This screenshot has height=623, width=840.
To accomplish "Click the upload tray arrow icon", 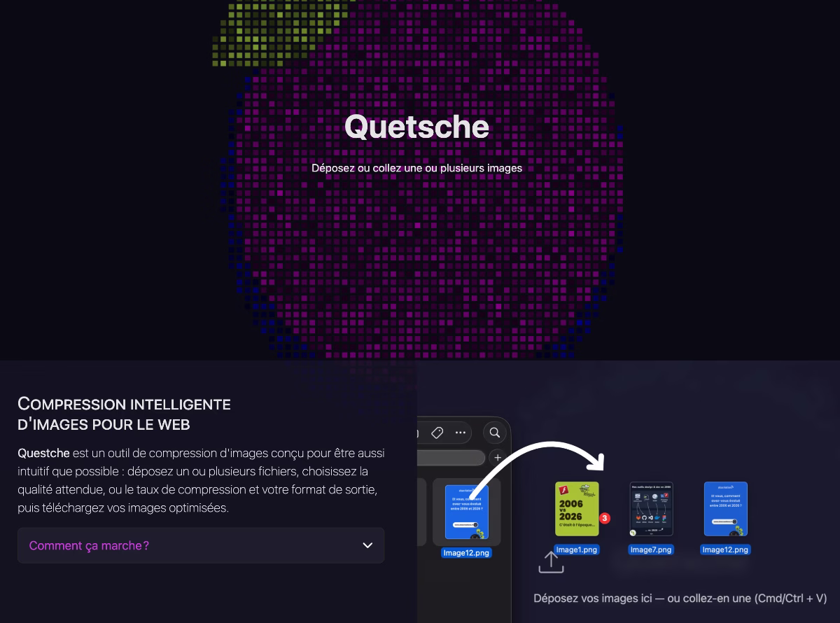I will pyautogui.click(x=551, y=561).
